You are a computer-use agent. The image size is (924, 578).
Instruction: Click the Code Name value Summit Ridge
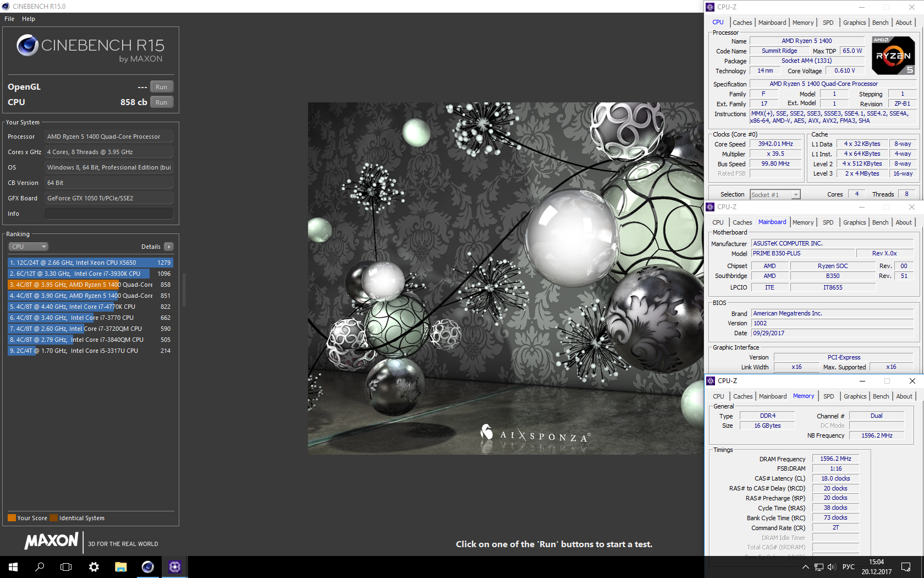coord(779,51)
